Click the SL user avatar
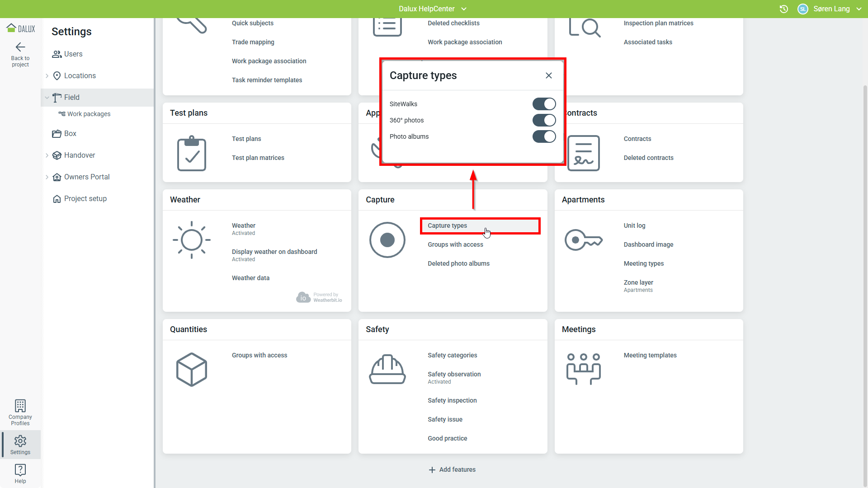This screenshot has height=488, width=868. 803,9
